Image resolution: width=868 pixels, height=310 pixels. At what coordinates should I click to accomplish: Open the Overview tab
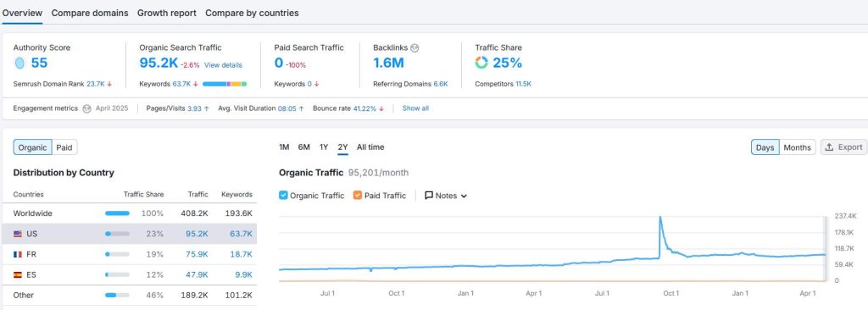(22, 13)
